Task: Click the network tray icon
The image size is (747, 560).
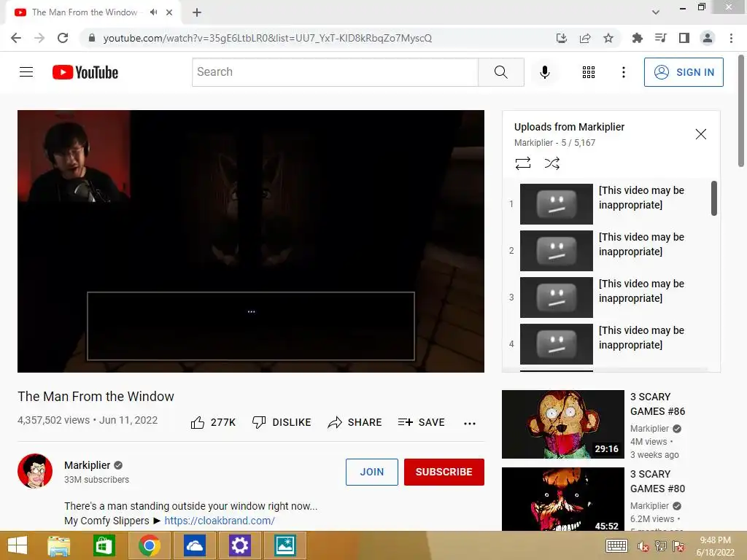Action: 661,546
